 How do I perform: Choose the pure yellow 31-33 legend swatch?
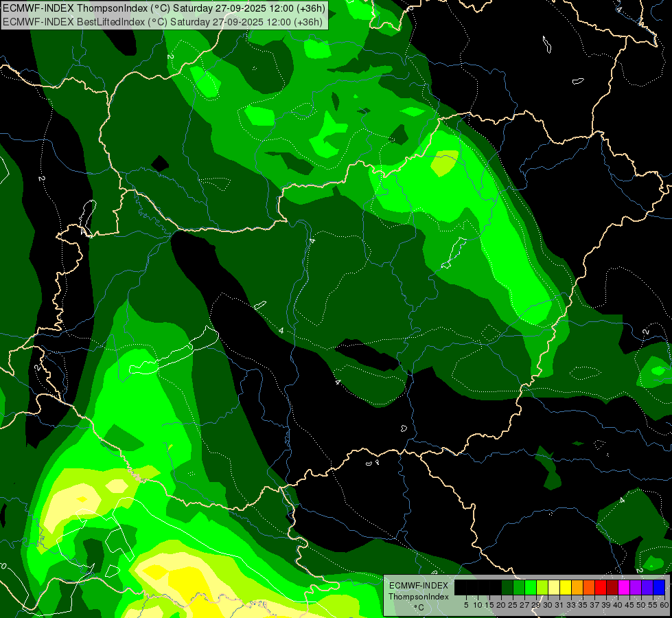click(566, 587)
